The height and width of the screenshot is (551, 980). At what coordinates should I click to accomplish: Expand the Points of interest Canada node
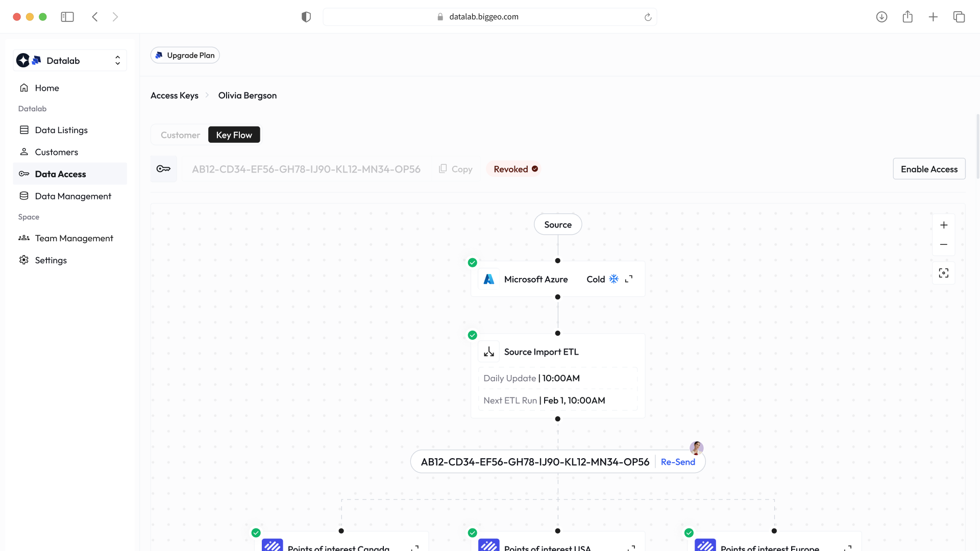(x=415, y=548)
